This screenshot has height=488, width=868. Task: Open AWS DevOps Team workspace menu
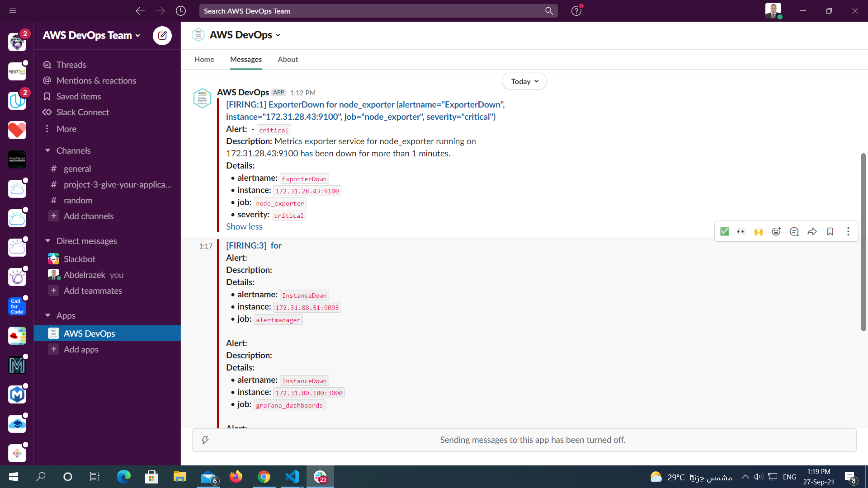91,35
